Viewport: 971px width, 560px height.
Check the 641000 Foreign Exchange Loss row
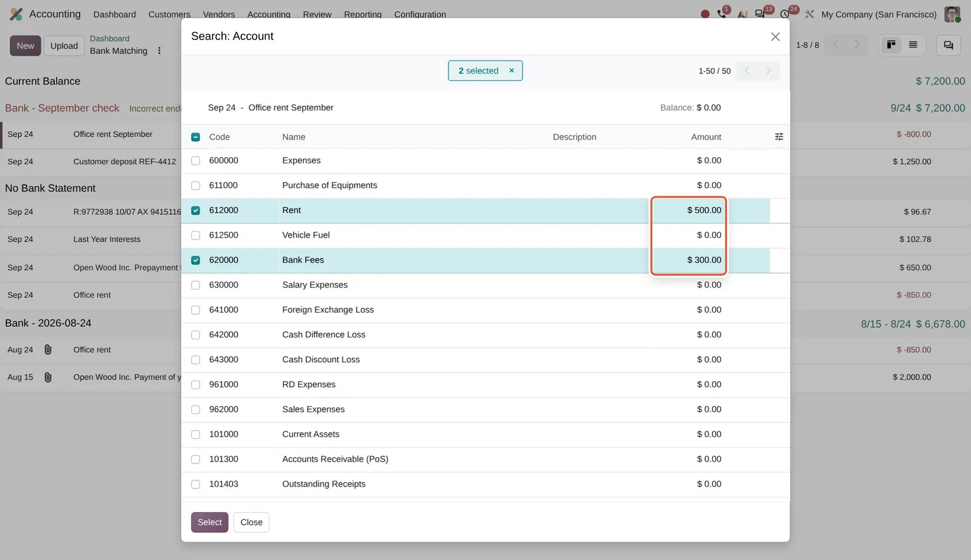(195, 310)
